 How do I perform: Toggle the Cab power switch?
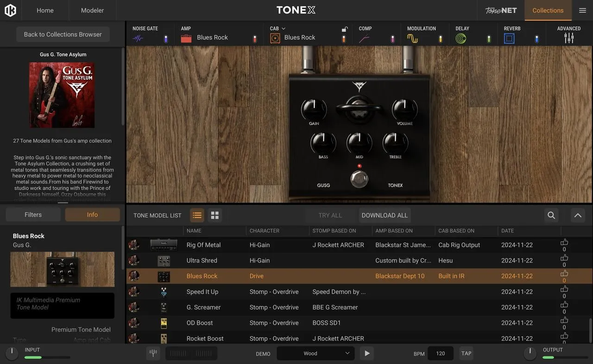pos(344,39)
